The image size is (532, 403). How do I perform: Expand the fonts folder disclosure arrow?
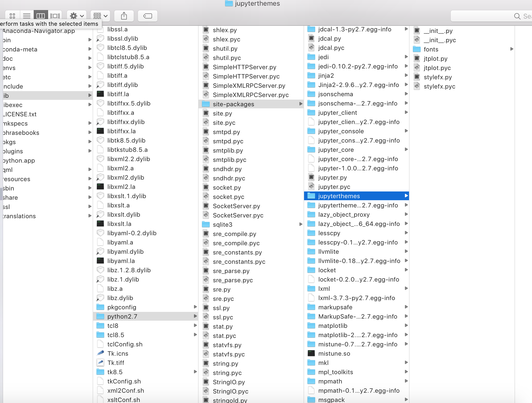(x=511, y=49)
